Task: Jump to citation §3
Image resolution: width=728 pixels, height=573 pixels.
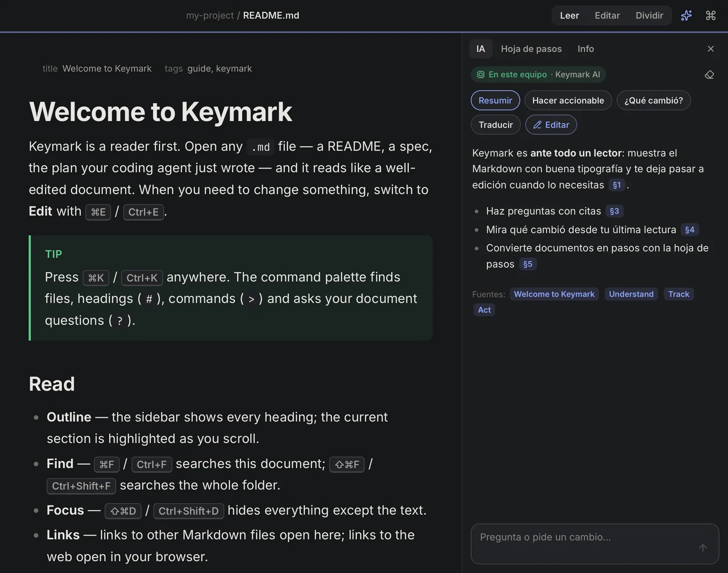Action: (614, 211)
